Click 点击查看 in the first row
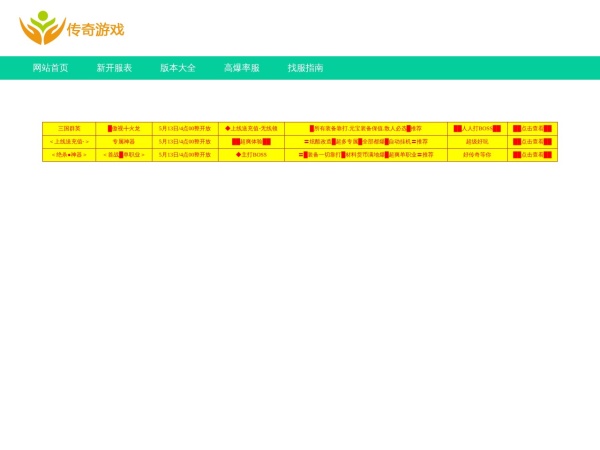This screenshot has height=450, width=600. pos(532,129)
